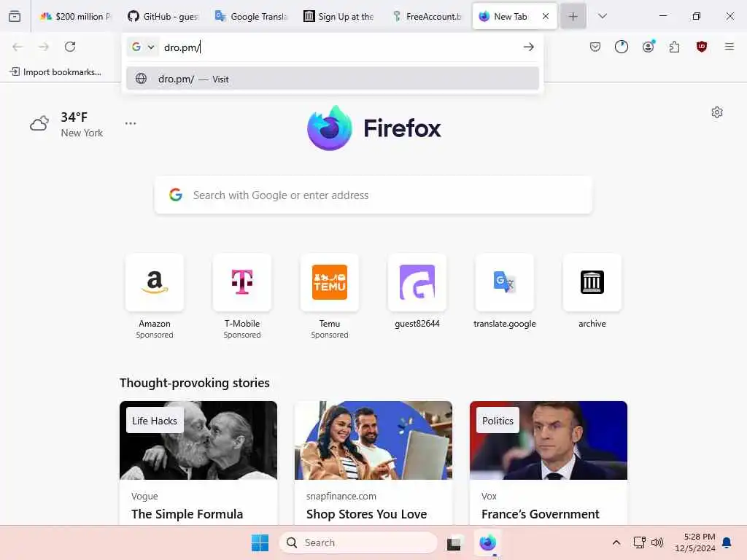Click the taskbar Search box
The image size is (747, 560).
(x=357, y=542)
